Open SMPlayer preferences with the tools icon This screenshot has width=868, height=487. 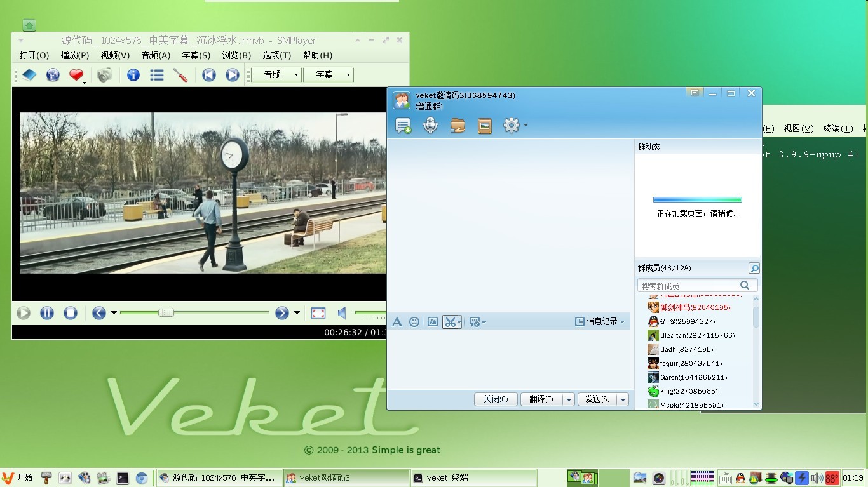pyautogui.click(x=180, y=75)
